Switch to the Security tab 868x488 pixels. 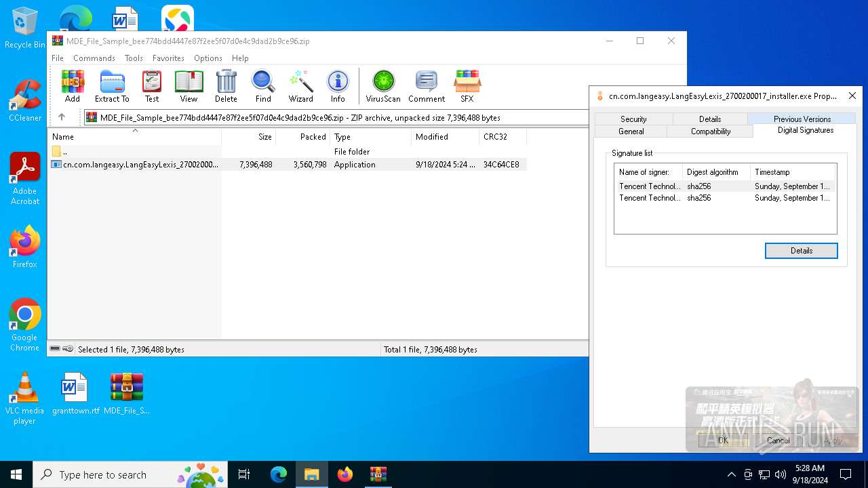pos(633,119)
